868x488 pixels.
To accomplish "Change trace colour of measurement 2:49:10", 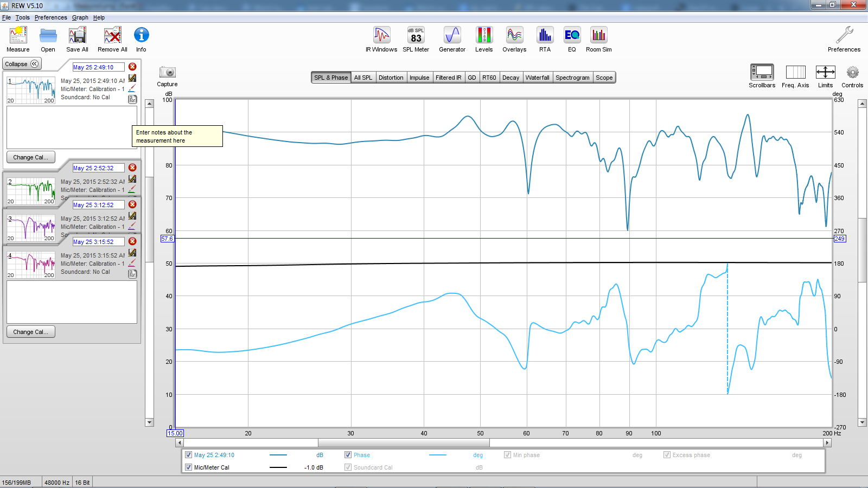I will coord(132,88).
